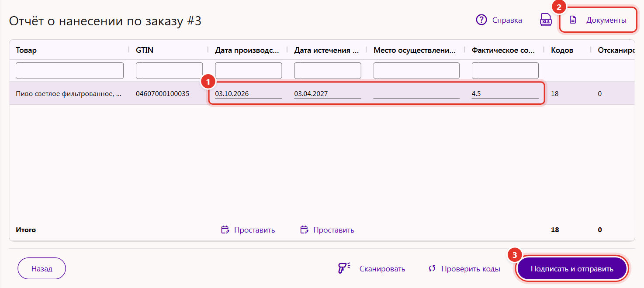Click Фактическое содержание column header
The width and height of the screenshot is (644, 288).
tap(503, 50)
